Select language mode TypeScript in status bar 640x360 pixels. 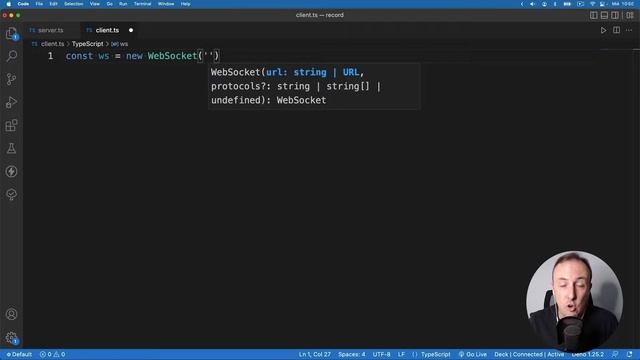435,354
